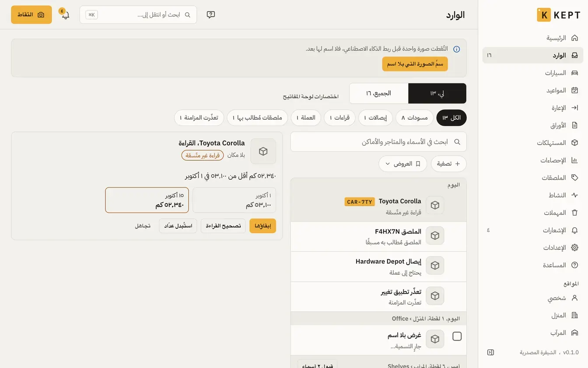Click the bell icon in top bar
Viewport: 588px width, 368px height.
coord(65,15)
